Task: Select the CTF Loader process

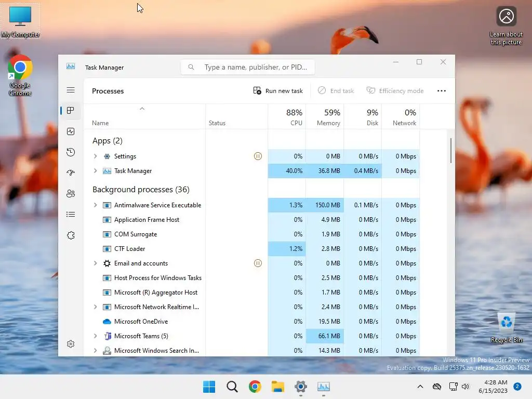Action: pyautogui.click(x=252, y=249)
